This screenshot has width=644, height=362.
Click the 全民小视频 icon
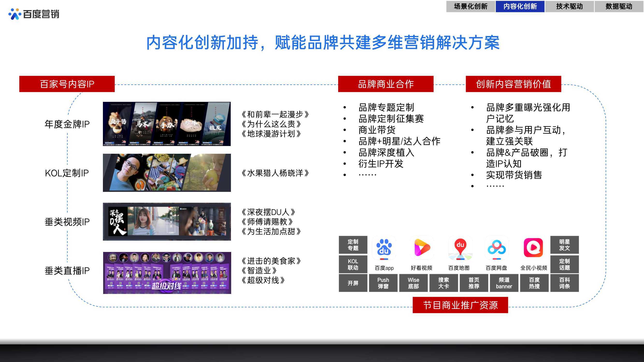(534, 248)
